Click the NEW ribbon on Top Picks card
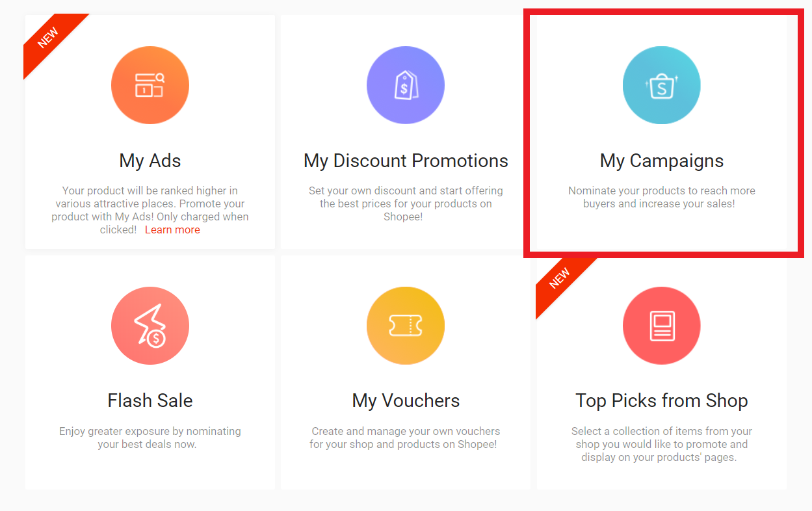 point(559,279)
